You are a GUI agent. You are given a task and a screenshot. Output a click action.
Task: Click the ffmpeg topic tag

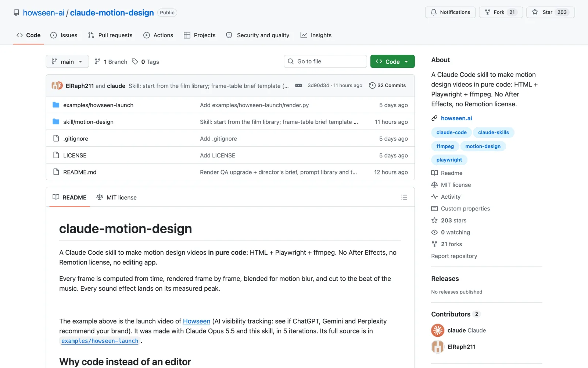445,146
